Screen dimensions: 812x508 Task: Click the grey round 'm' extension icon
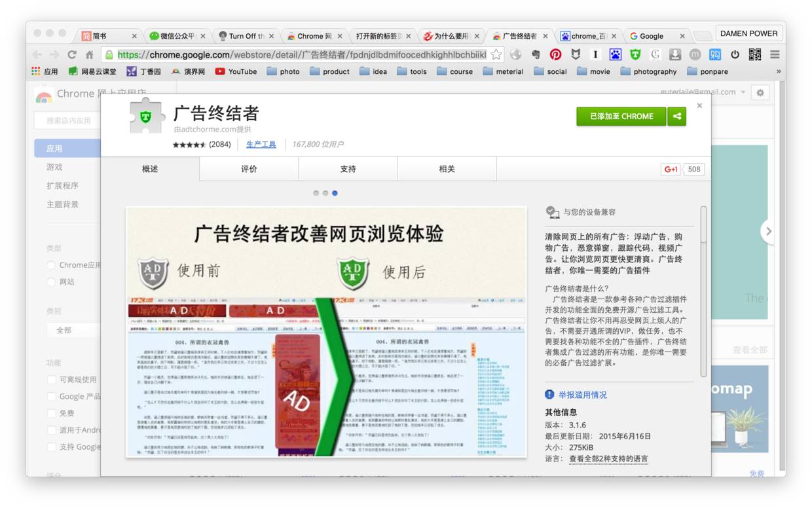point(695,55)
